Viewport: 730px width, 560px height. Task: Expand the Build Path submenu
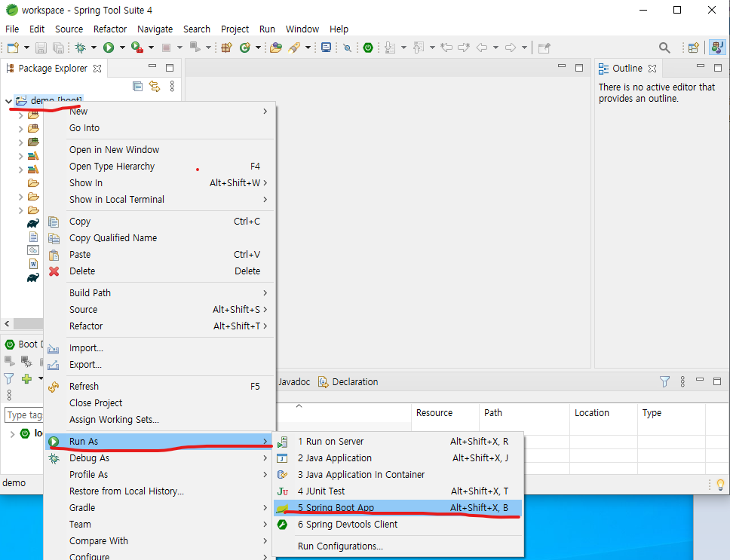(x=265, y=293)
